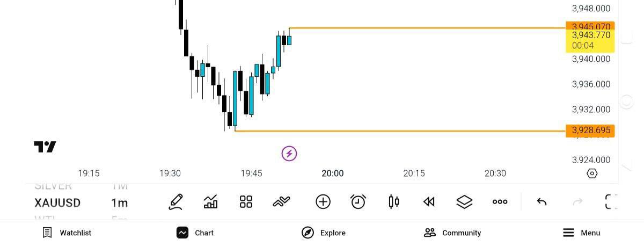Open more options three-dots menu
644x246 pixels.
tap(500, 202)
